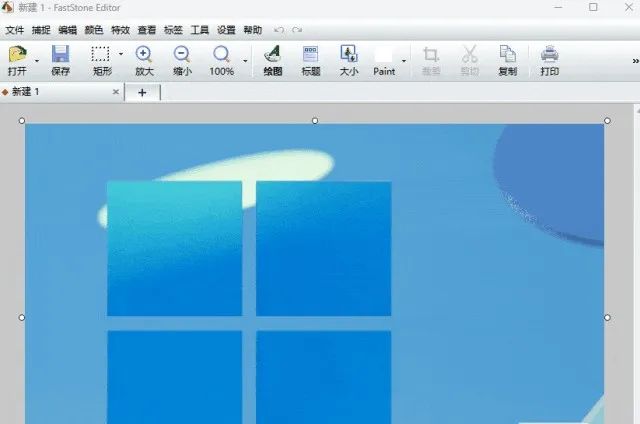
Task: Open the 特效 menu
Action: pos(120,30)
